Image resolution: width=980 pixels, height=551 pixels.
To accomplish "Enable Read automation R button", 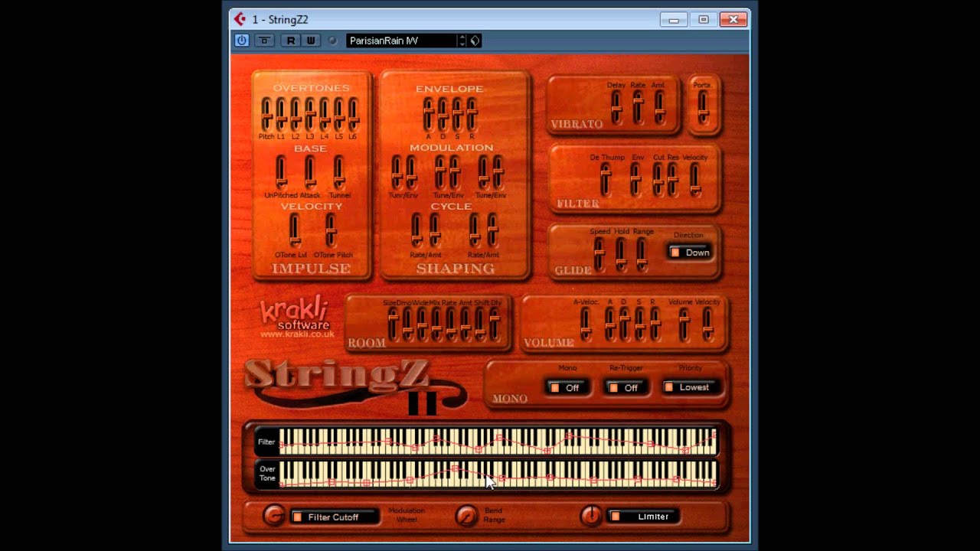I will click(x=291, y=41).
